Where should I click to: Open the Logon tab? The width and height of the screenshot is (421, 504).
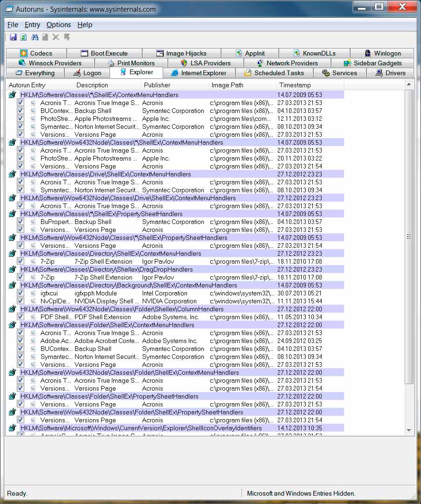coord(87,73)
